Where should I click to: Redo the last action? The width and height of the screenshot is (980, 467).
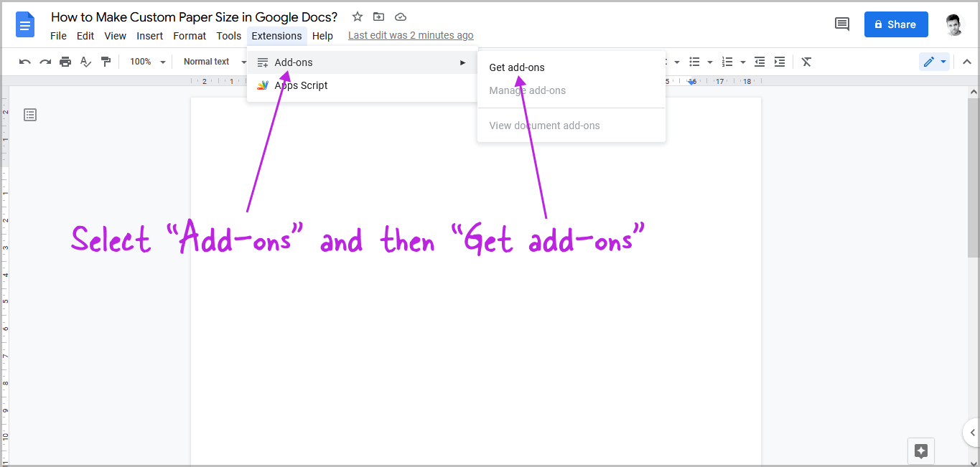[x=45, y=62]
